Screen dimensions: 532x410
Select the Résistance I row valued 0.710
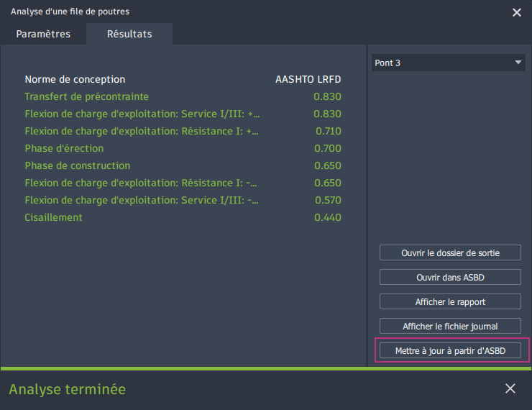(183, 132)
